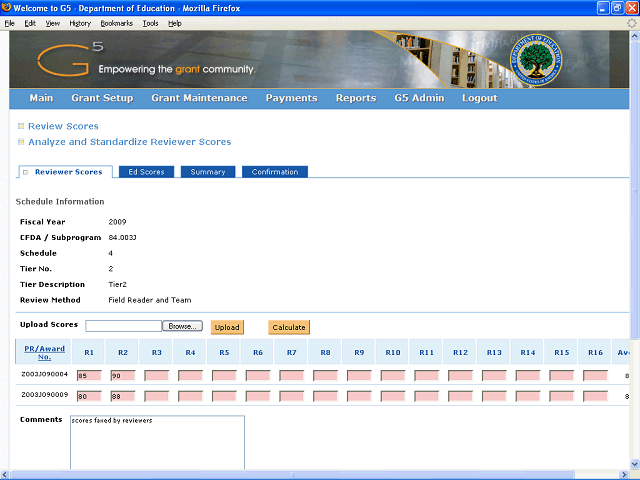
Task: Click the R8 score field for Z003J090004
Action: coord(325,376)
